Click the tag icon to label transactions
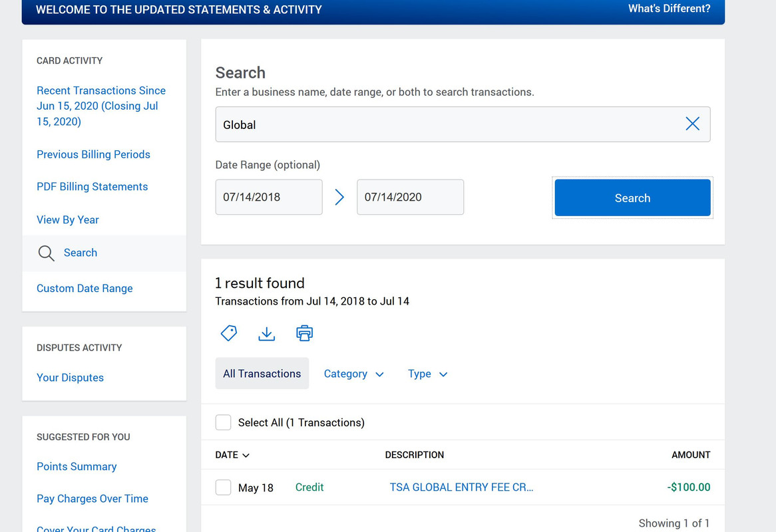This screenshot has width=776, height=532. coord(229,333)
